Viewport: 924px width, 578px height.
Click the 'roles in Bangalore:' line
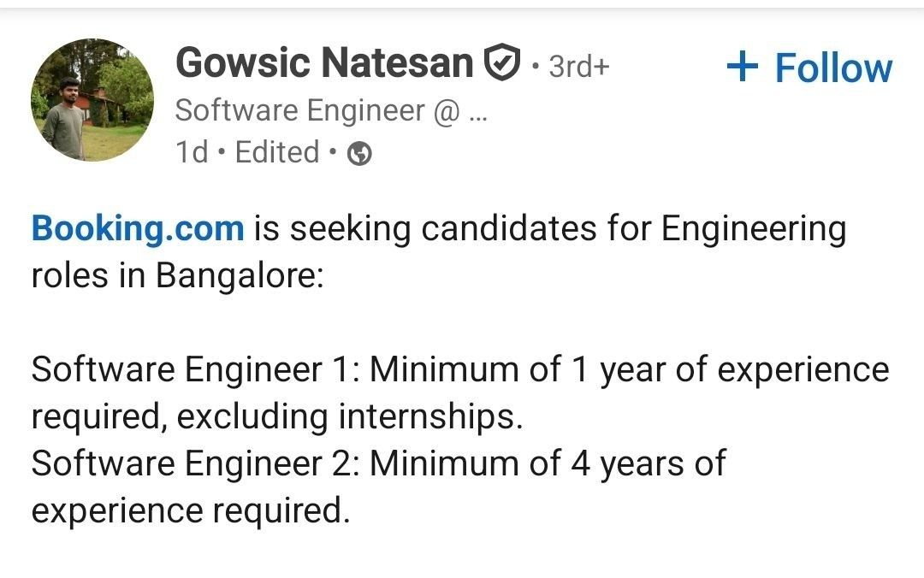tap(177, 277)
